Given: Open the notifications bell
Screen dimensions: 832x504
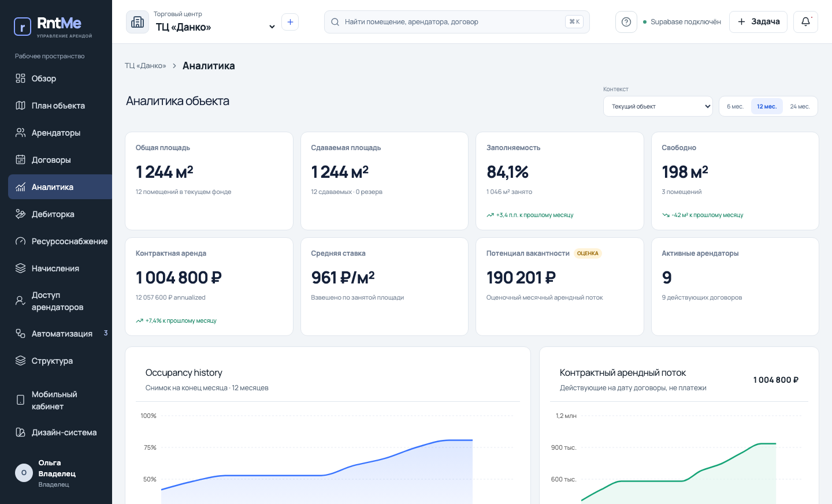Looking at the screenshot, I should [x=805, y=22].
